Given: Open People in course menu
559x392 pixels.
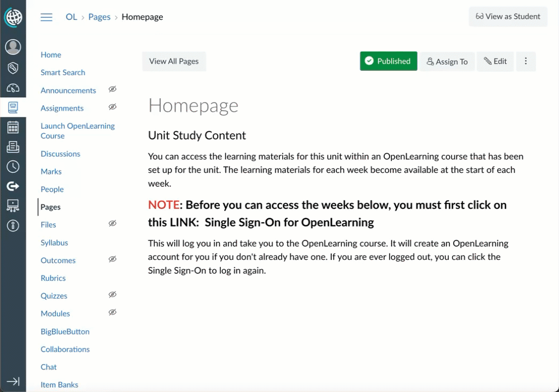Looking at the screenshot, I should [52, 190].
